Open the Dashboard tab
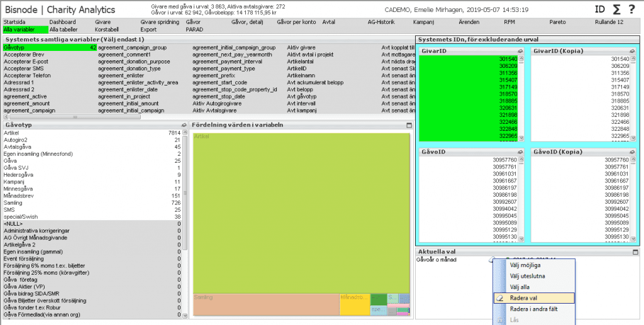This screenshot has width=644, height=325. click(x=62, y=22)
